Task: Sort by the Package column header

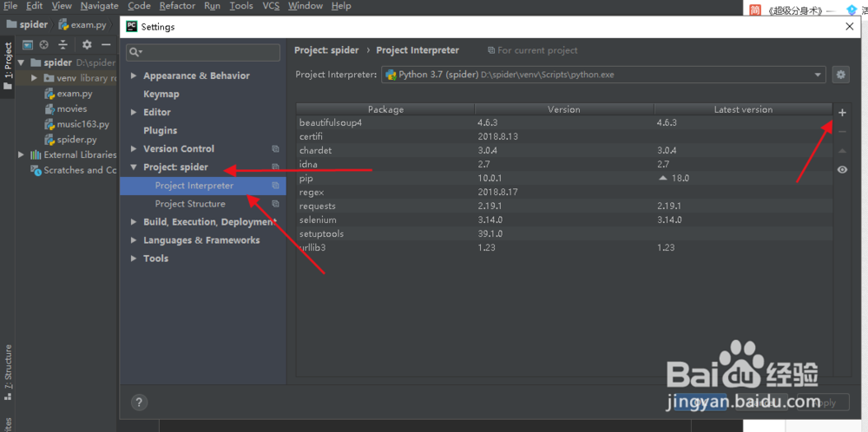Action: pos(385,109)
